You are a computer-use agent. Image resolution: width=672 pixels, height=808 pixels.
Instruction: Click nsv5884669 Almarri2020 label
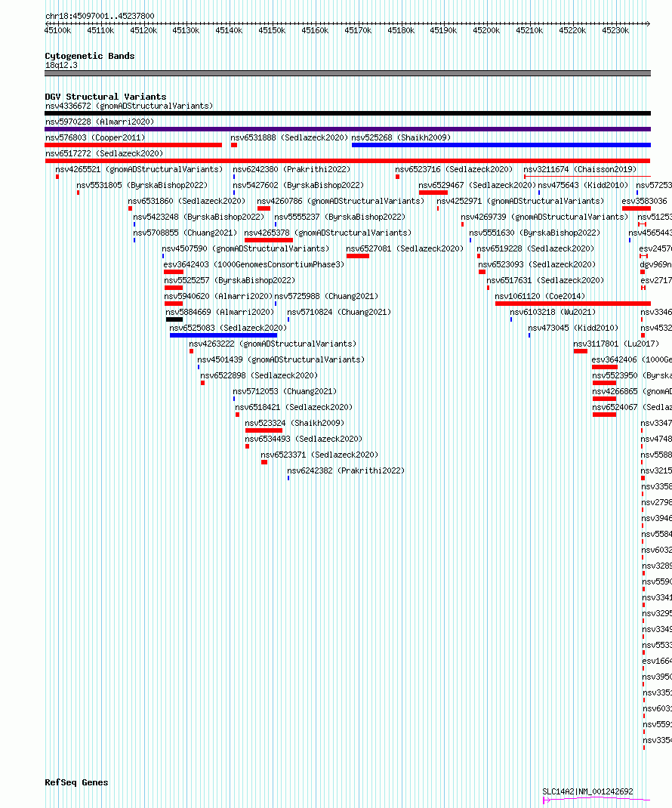(220, 313)
